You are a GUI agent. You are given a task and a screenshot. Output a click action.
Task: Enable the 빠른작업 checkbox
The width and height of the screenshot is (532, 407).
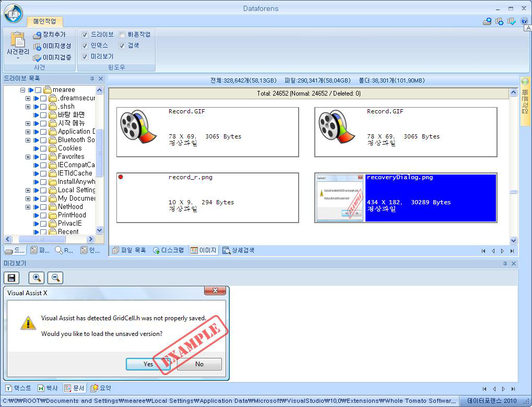tap(122, 34)
